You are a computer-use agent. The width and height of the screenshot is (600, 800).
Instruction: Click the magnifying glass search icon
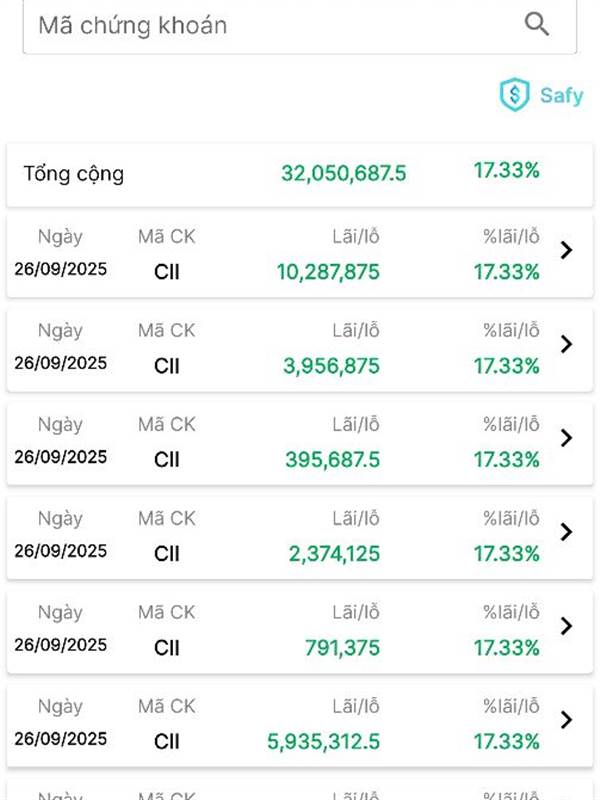click(x=537, y=25)
